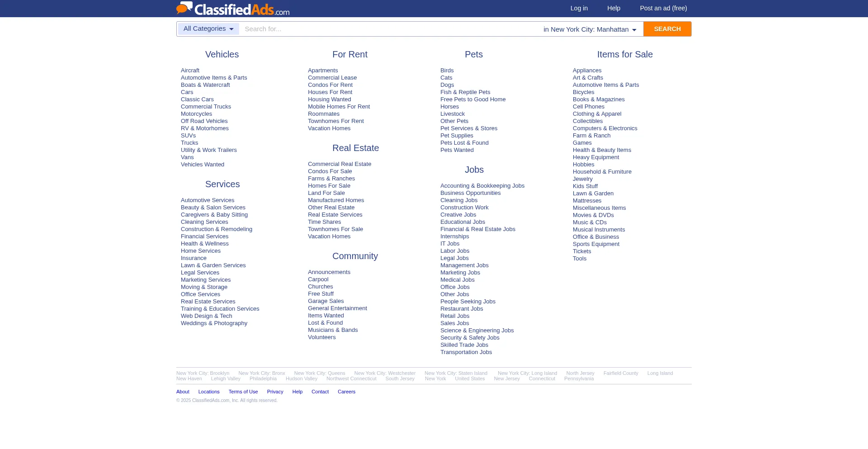Open Vehicles Wanted link

click(203, 165)
